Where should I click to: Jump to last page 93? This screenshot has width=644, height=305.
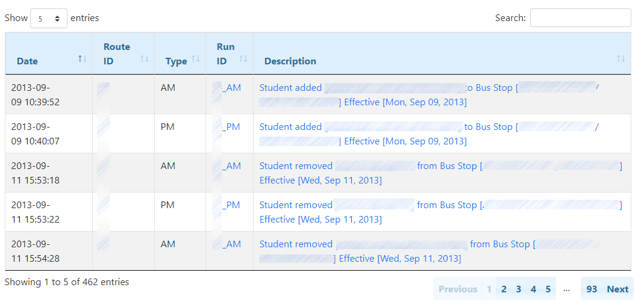(592, 289)
